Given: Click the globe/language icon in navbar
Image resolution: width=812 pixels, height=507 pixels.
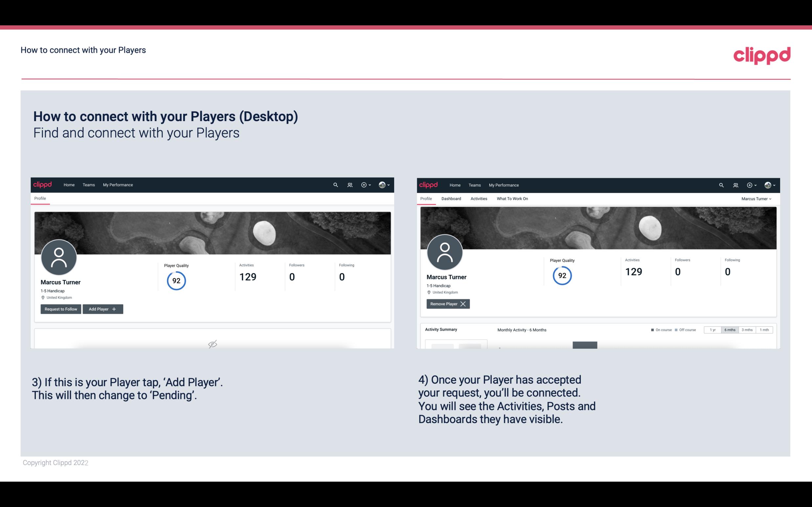Looking at the screenshot, I should (x=381, y=184).
